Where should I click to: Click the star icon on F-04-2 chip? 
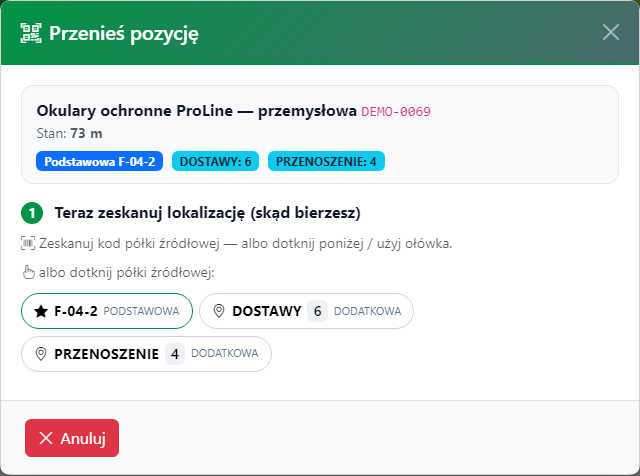click(x=41, y=311)
